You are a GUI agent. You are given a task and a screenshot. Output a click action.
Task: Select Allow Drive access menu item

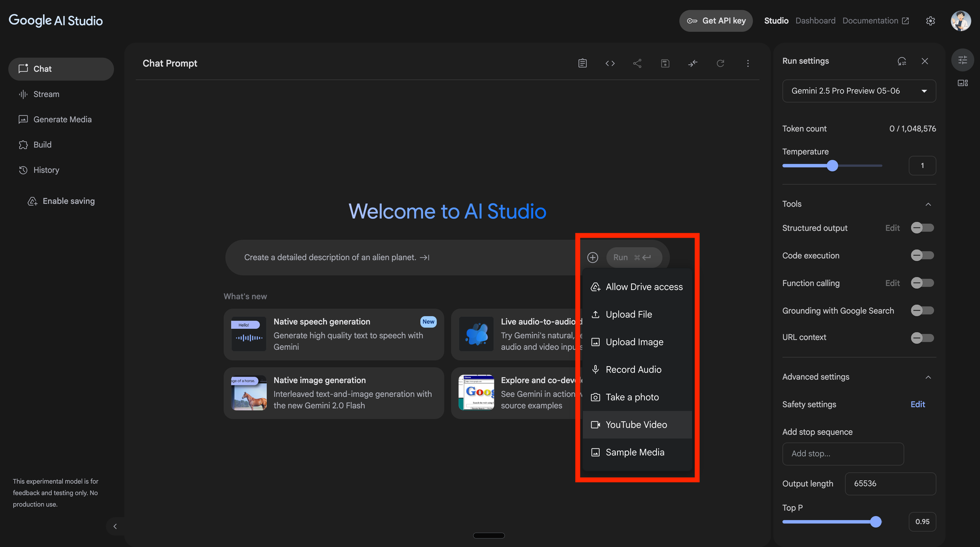coord(637,287)
